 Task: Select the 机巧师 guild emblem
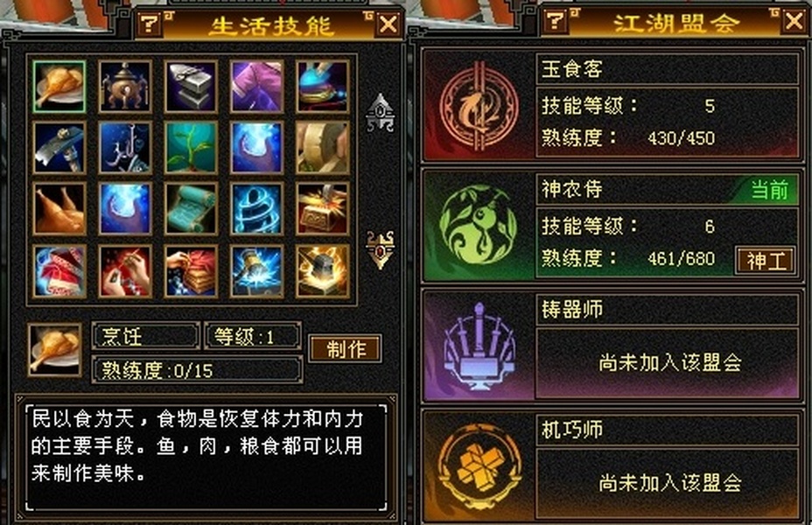(479, 466)
